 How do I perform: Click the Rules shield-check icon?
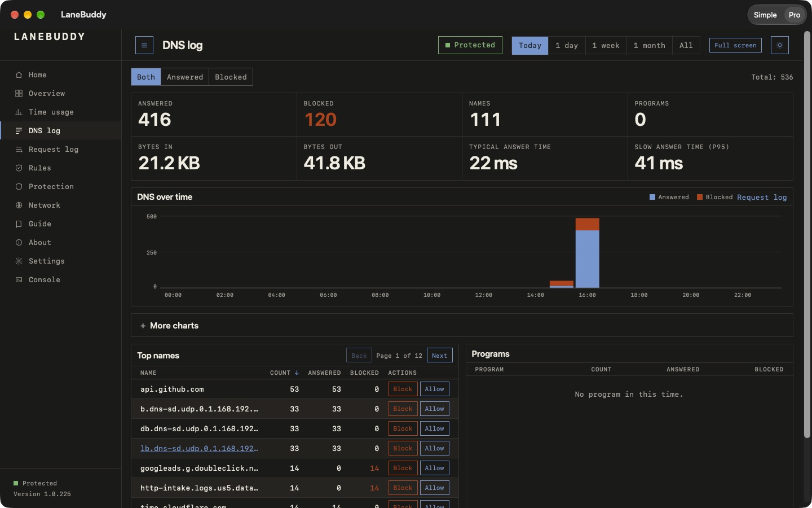tap(19, 168)
